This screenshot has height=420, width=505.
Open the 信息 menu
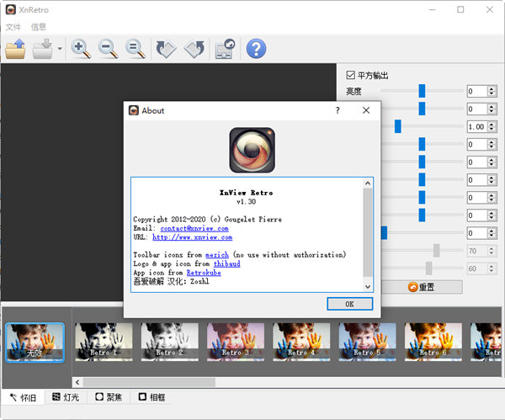39,27
